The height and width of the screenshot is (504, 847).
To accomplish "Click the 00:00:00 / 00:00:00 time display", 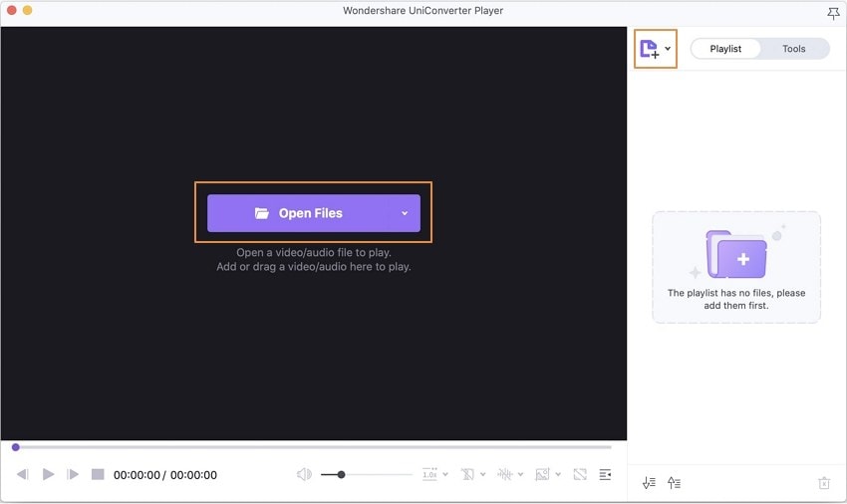I will 165,475.
